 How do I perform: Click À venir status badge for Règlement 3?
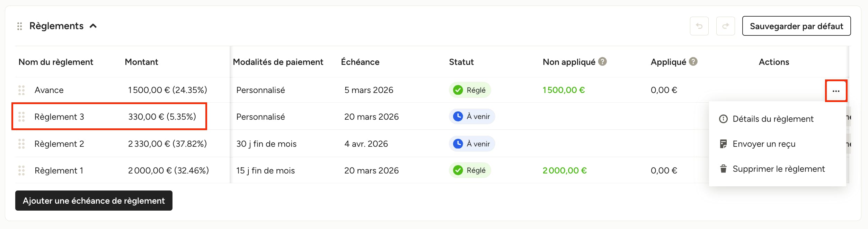472,117
